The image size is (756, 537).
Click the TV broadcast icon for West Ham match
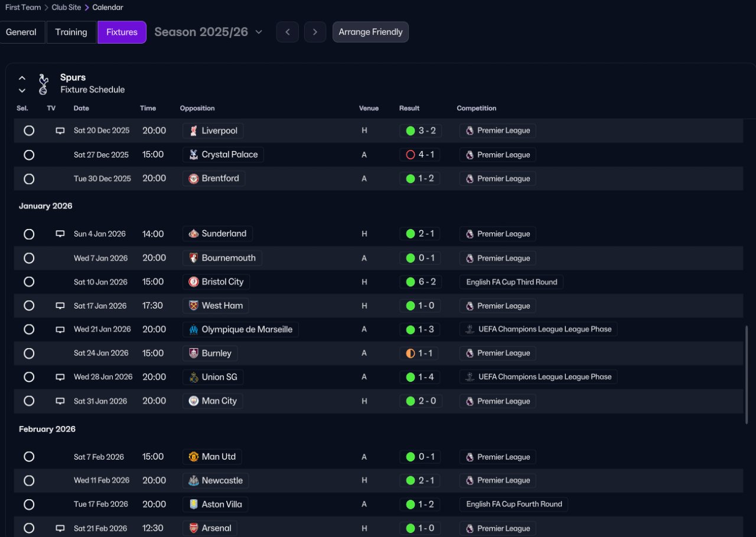[x=60, y=306]
